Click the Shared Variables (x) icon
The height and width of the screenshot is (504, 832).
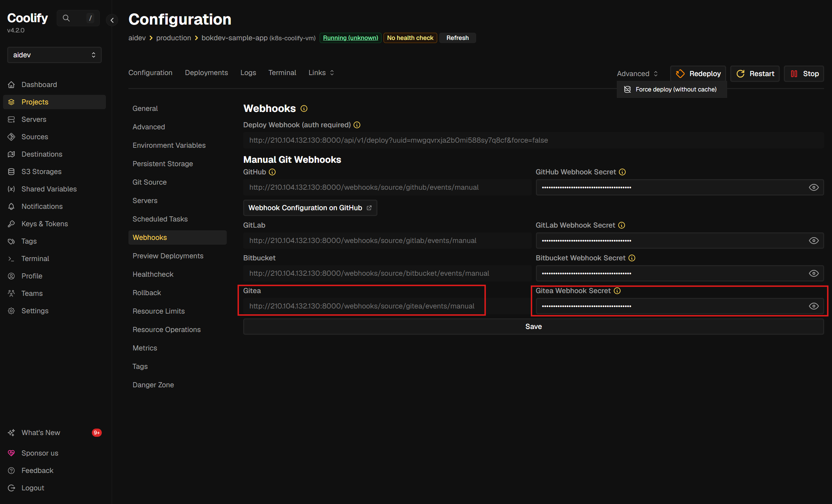(11, 189)
